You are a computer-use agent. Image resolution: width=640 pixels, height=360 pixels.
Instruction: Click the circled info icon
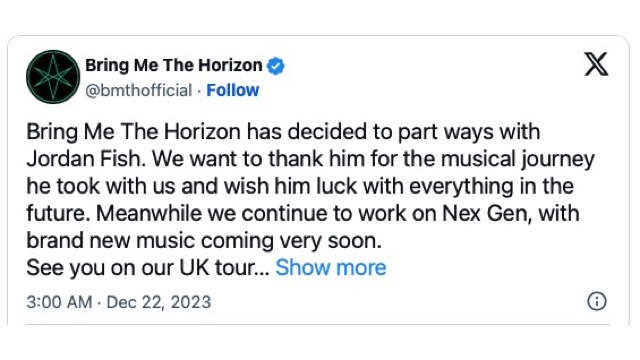click(x=597, y=301)
